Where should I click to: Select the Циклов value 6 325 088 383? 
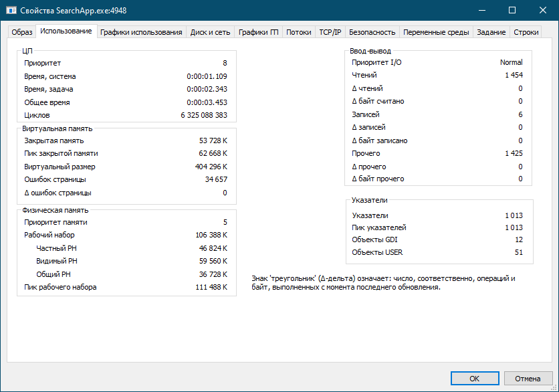[204, 115]
